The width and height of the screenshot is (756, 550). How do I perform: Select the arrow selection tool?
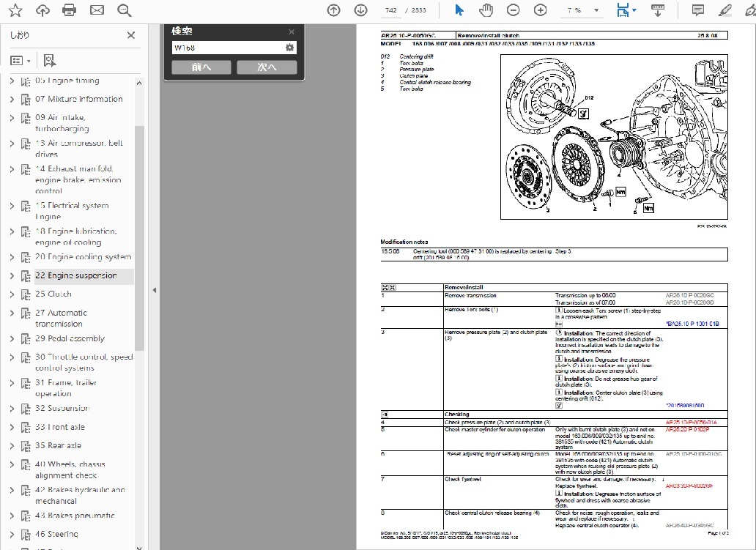(x=459, y=10)
